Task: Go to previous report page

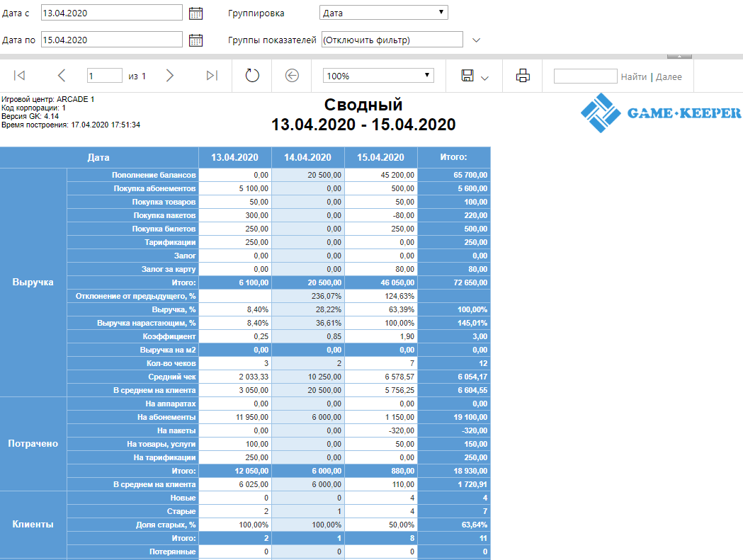Action: click(62, 75)
